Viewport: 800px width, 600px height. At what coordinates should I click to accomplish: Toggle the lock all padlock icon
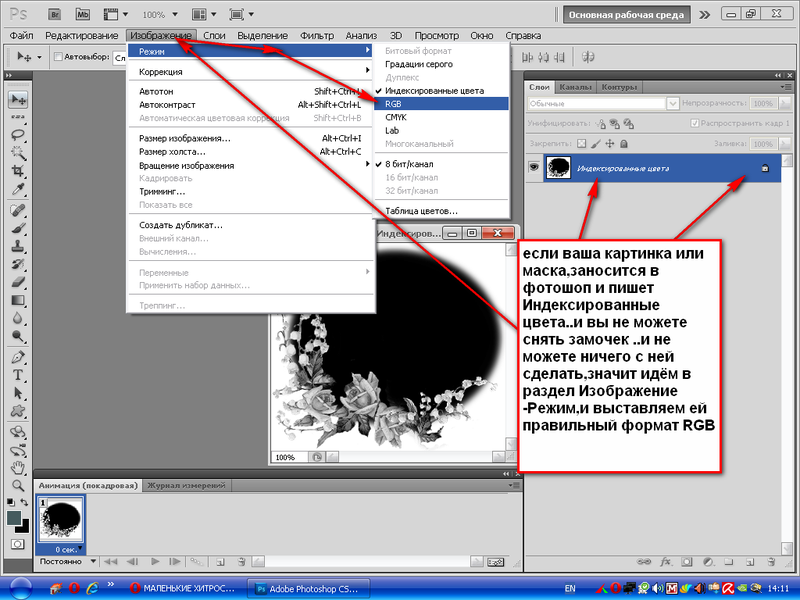(623, 144)
